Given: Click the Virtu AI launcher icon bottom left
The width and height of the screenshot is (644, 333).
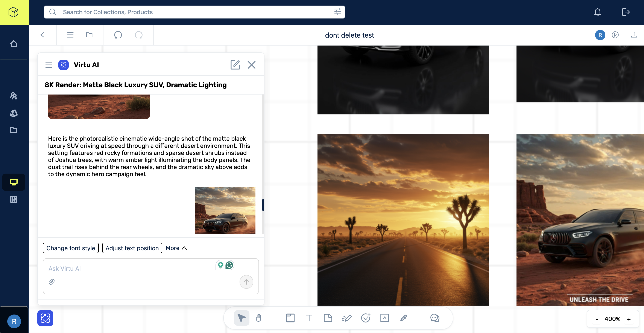Looking at the screenshot, I should pos(45,318).
